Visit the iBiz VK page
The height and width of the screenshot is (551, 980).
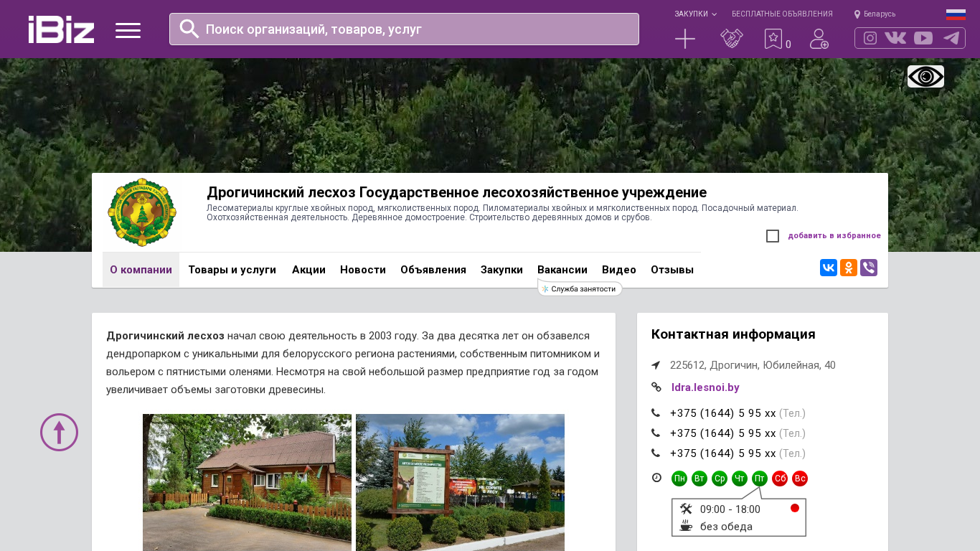pos(895,38)
